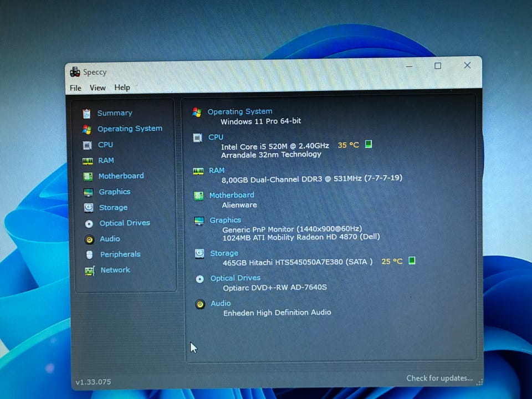Viewport: 532px width, 399px height.
Task: Click the Optical Drives heading link in summary
Action: coord(236,278)
